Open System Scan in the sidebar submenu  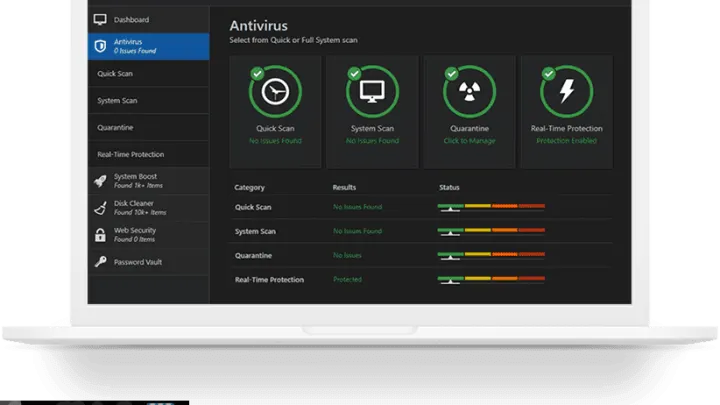[148, 101]
